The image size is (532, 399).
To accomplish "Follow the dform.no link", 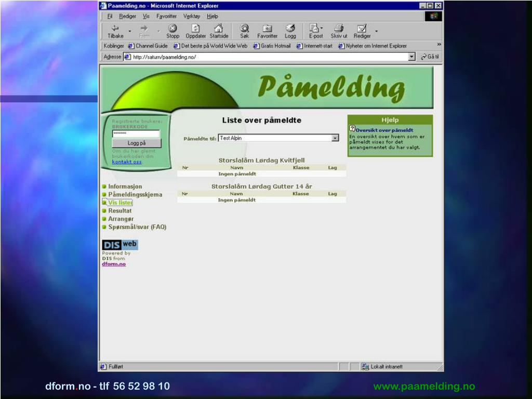I will [114, 264].
